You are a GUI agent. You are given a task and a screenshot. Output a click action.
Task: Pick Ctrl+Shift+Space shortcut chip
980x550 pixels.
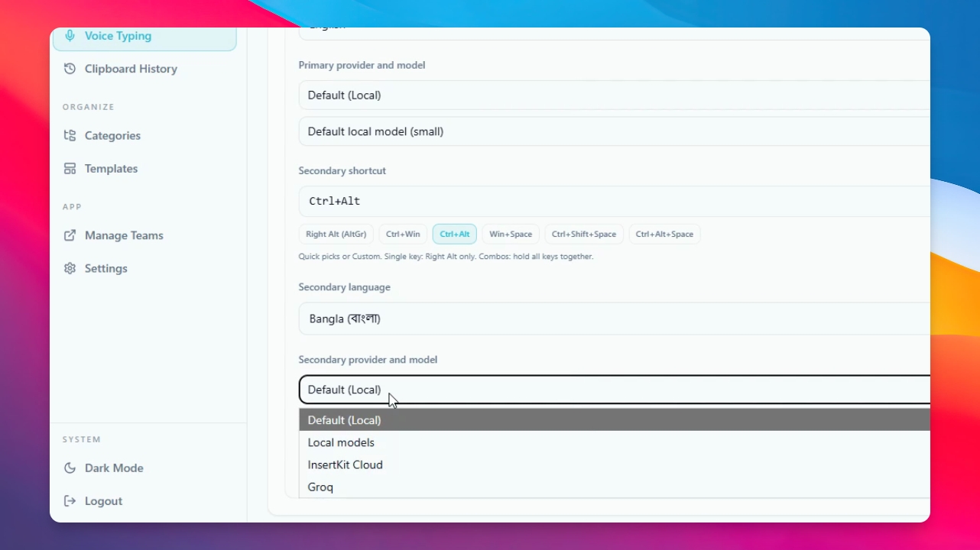pos(584,235)
